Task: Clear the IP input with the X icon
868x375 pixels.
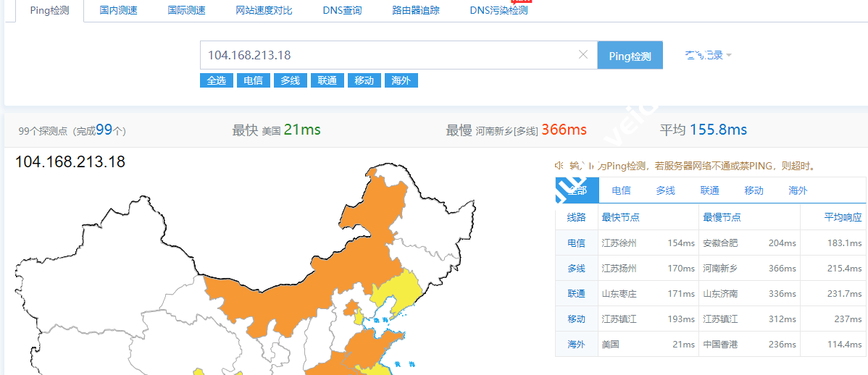Action: pos(583,54)
